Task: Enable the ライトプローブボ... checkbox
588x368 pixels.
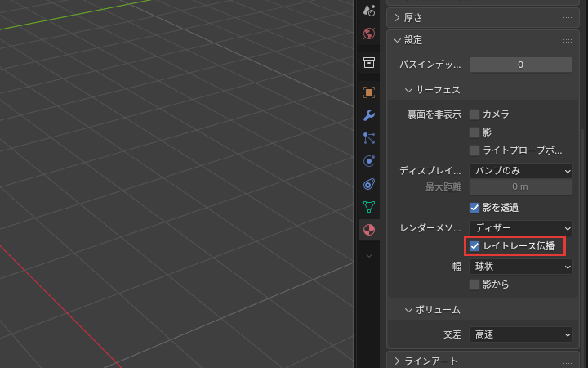Action: (x=474, y=150)
